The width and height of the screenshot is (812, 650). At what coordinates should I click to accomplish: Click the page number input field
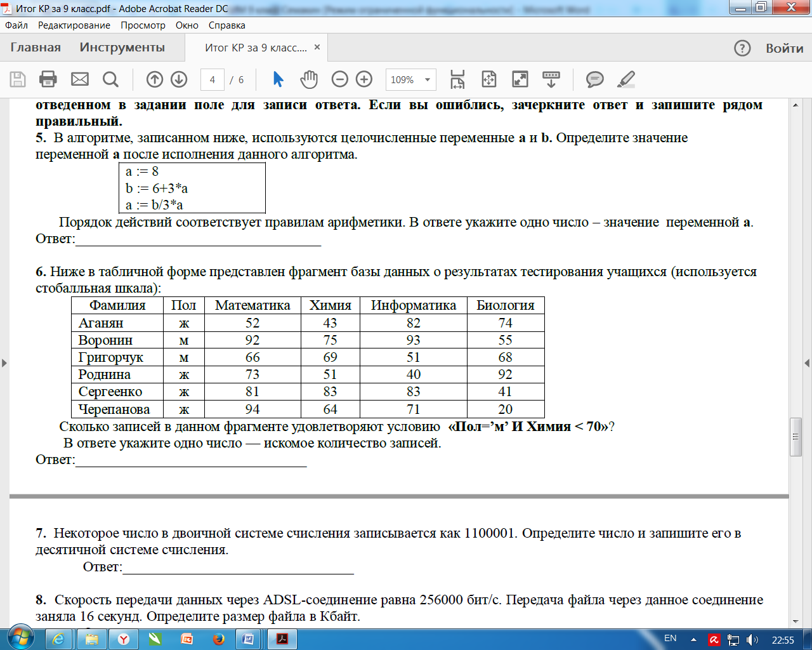[213, 79]
